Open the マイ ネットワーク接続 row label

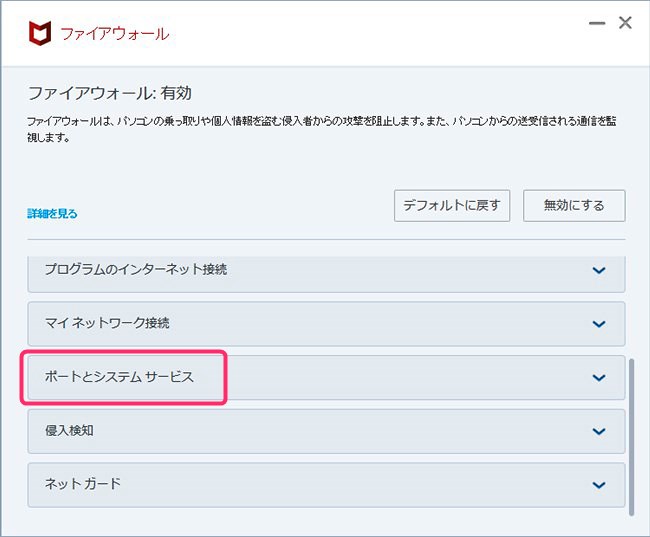[107, 323]
